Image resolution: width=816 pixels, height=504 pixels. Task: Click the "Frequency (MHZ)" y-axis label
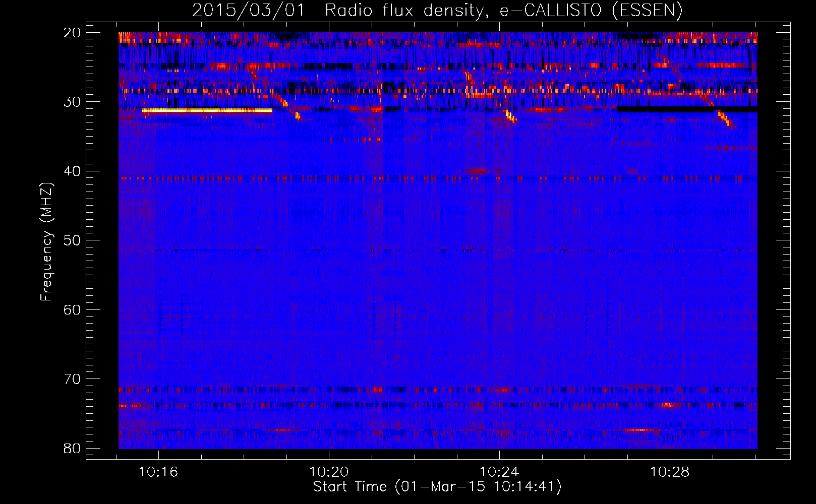46,242
